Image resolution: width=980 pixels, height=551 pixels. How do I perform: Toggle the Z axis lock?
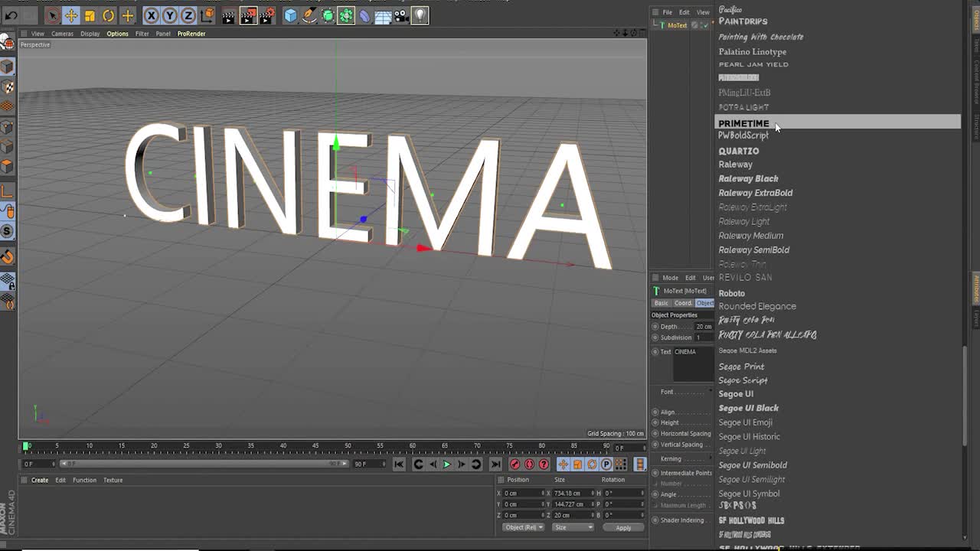(188, 15)
